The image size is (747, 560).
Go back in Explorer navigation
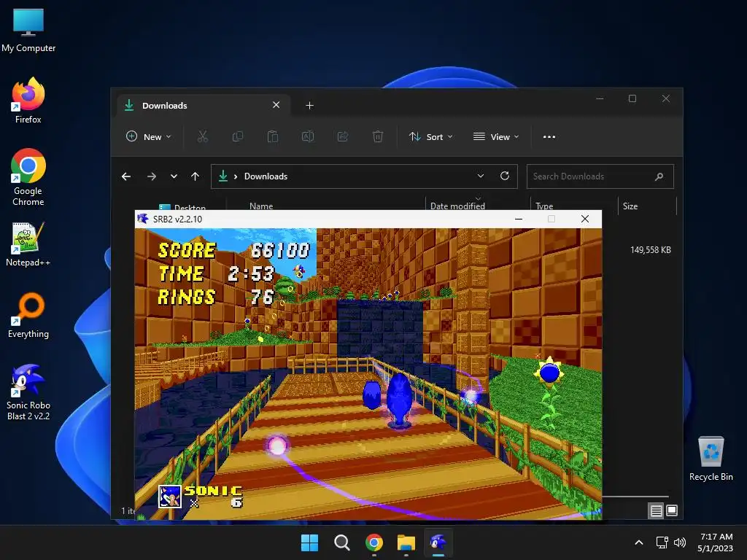click(x=126, y=176)
